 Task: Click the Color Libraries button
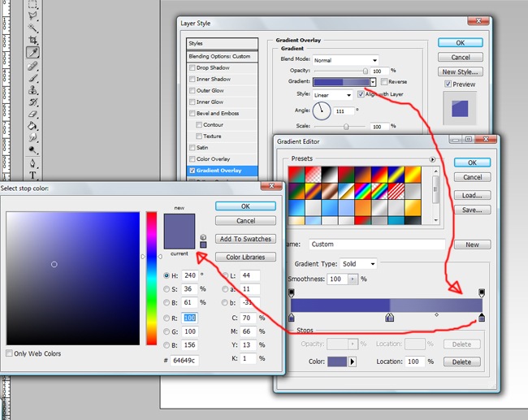click(x=245, y=257)
